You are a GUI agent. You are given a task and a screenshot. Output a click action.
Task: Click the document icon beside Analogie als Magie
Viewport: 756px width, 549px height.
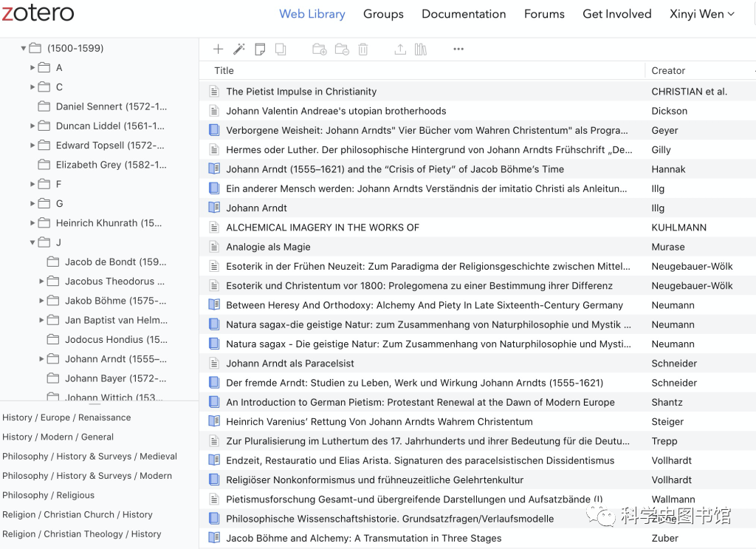click(x=214, y=247)
